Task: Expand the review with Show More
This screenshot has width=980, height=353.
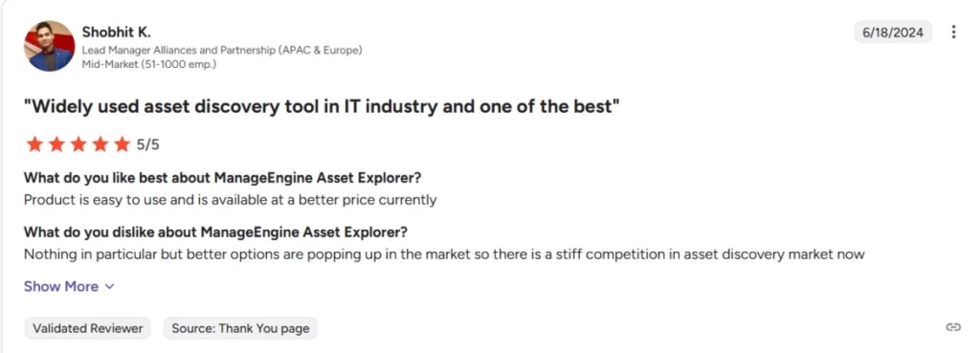Action: [x=69, y=286]
